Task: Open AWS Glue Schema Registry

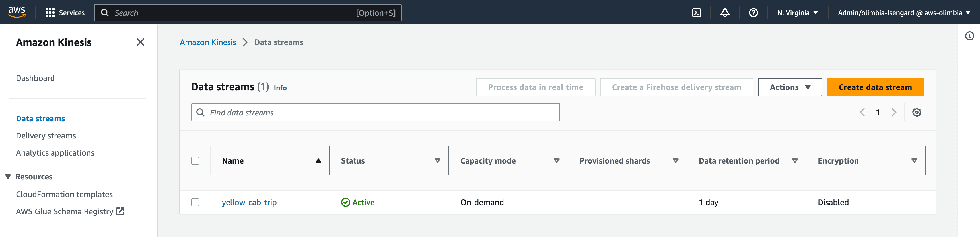Action: click(x=65, y=211)
